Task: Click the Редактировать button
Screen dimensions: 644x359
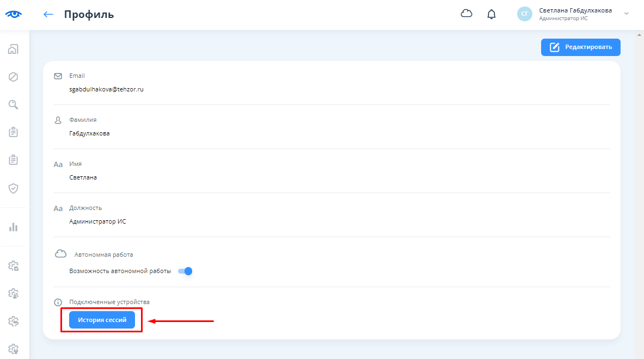Action: pyautogui.click(x=580, y=47)
